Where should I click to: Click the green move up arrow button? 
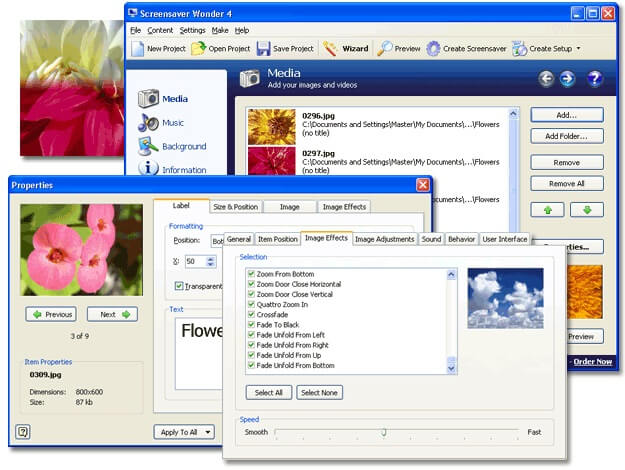point(546,209)
